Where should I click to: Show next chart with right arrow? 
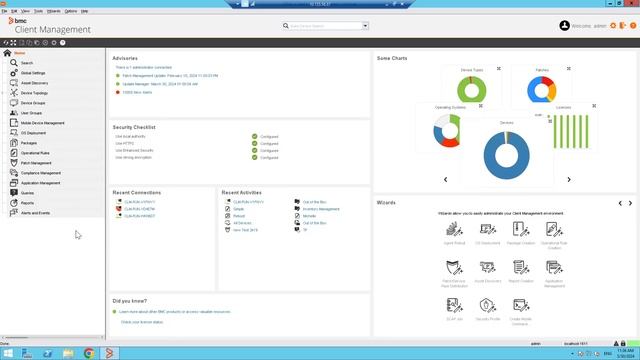click(569, 180)
